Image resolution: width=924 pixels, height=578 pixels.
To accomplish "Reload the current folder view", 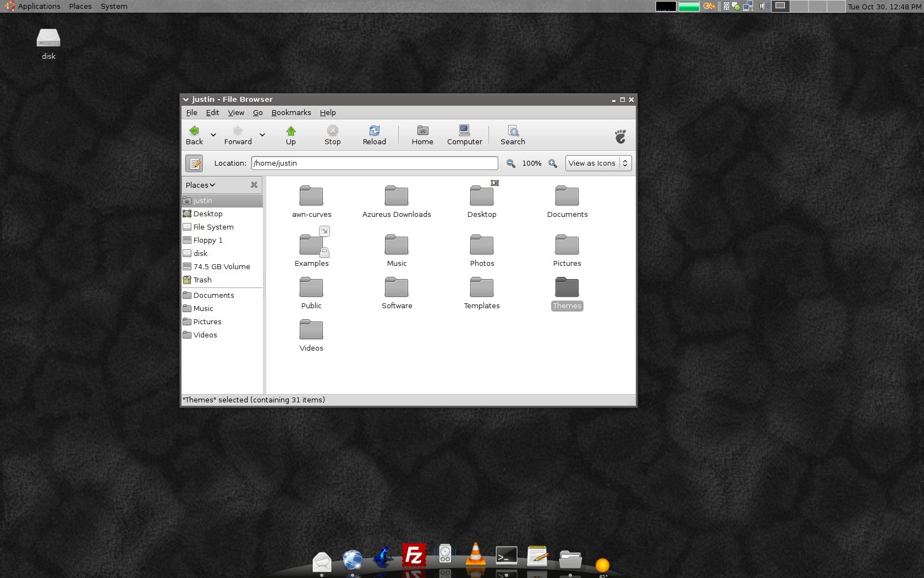I will (x=375, y=135).
